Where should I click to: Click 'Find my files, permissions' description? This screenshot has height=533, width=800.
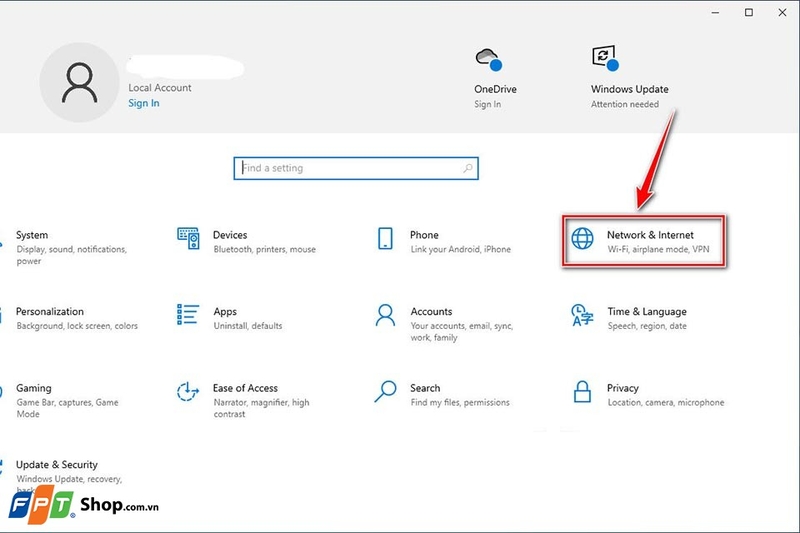tap(460, 402)
